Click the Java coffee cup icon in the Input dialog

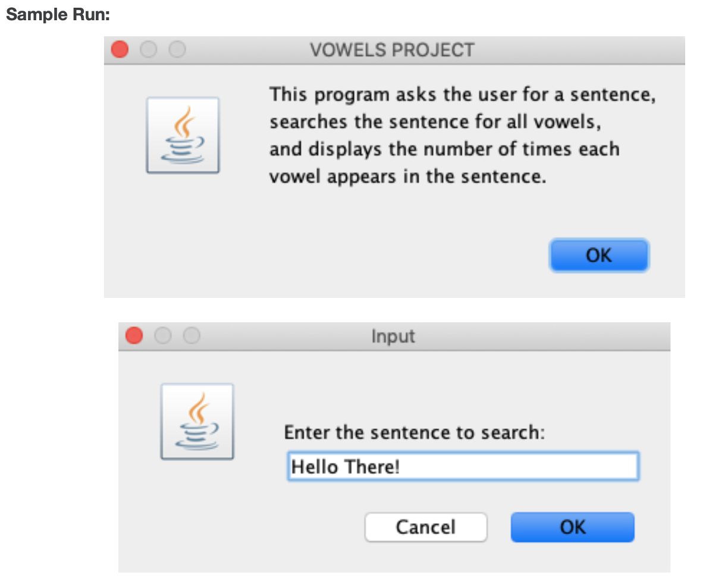[x=197, y=422]
